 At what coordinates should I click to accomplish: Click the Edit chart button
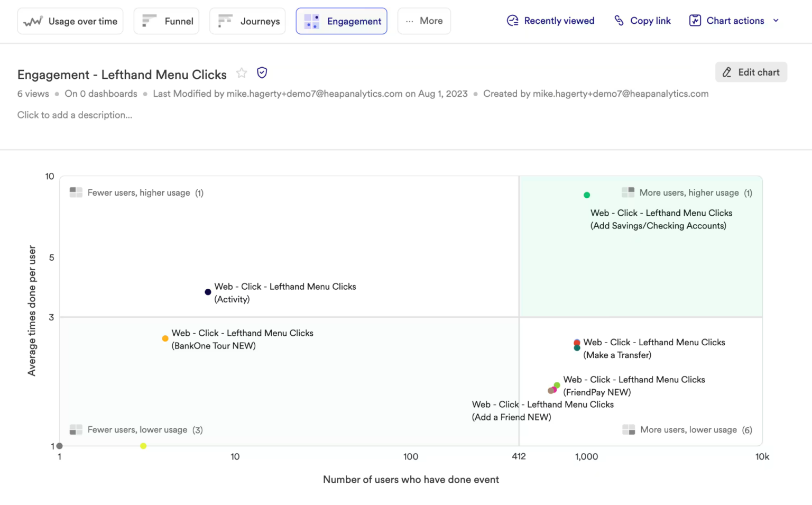tap(751, 72)
